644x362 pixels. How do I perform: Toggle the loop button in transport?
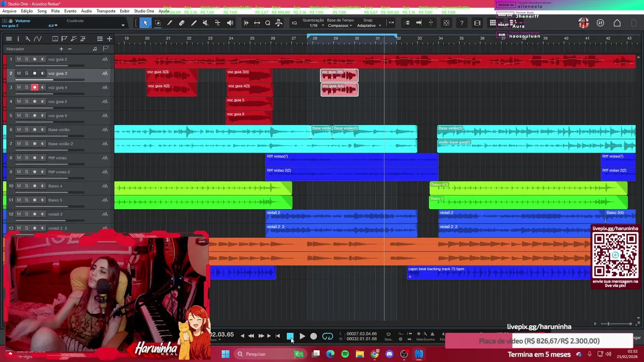[x=328, y=336]
